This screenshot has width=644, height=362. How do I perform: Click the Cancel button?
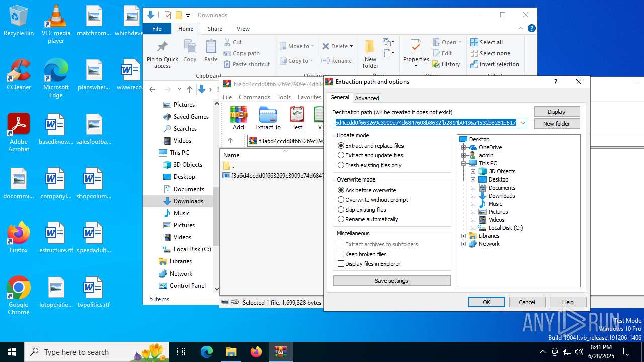tap(527, 302)
